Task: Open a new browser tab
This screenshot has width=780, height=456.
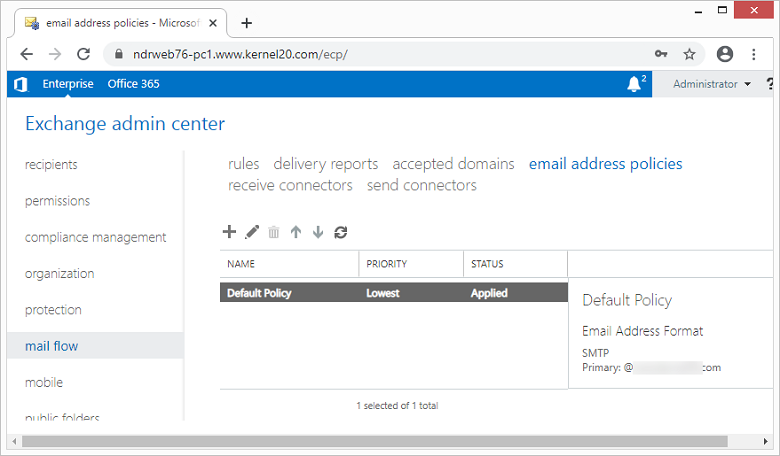Action: tap(246, 23)
